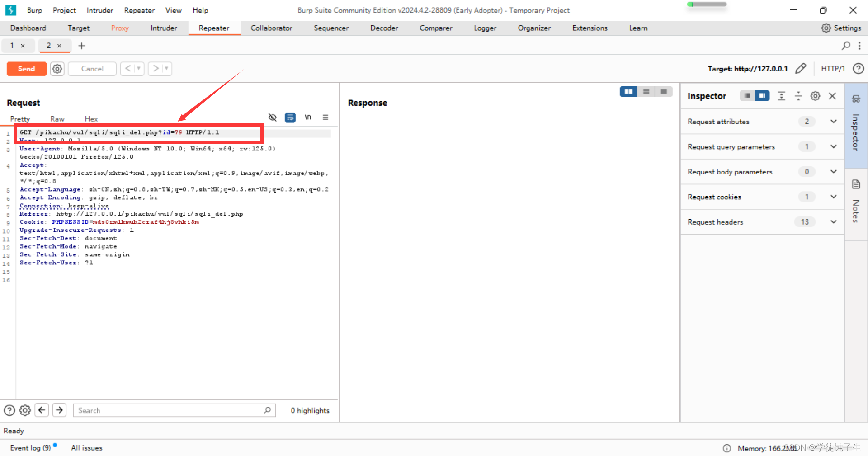The height and width of the screenshot is (456, 868).
Task: Open Repeater tab options three-dot menu
Action: click(859, 46)
